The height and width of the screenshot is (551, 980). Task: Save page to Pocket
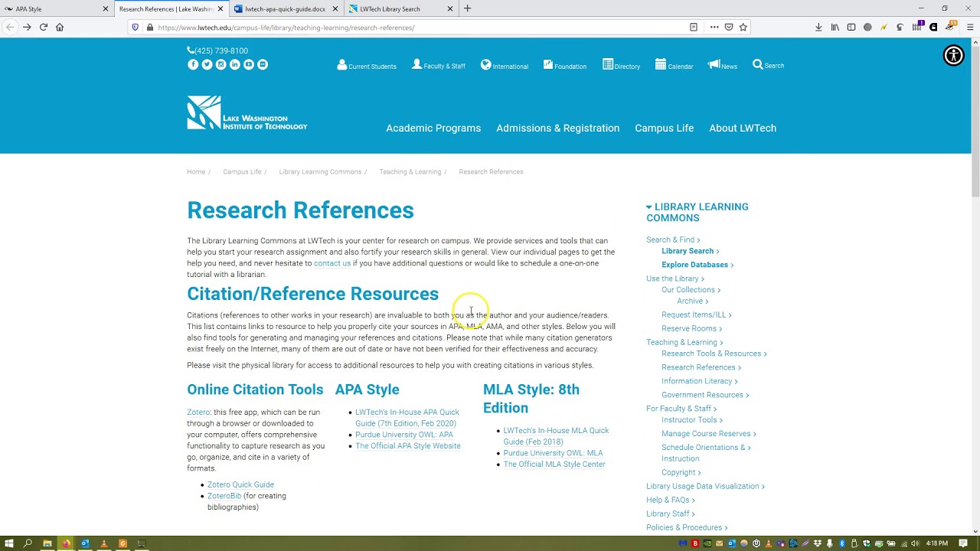(x=729, y=27)
